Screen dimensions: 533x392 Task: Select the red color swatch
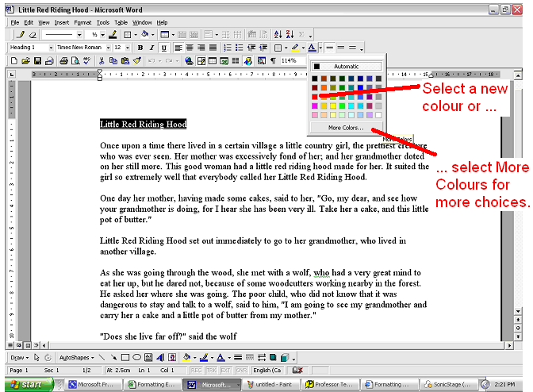(315, 96)
